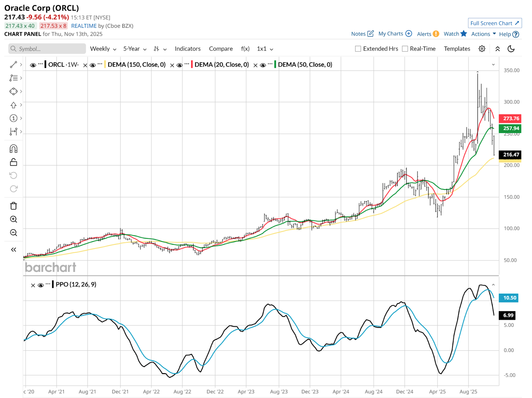Open the Templates link
The height and width of the screenshot is (398, 532).
pos(457,49)
